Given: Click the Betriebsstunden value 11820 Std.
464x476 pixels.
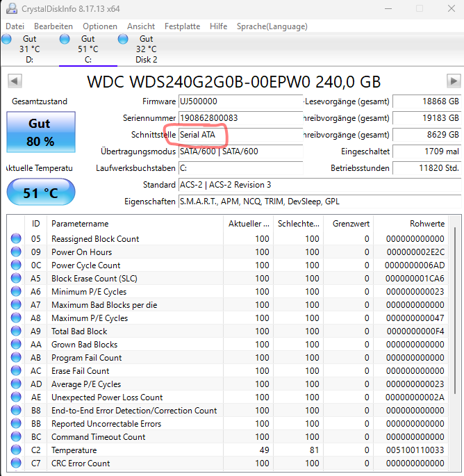Looking at the screenshot, I should coord(427,168).
